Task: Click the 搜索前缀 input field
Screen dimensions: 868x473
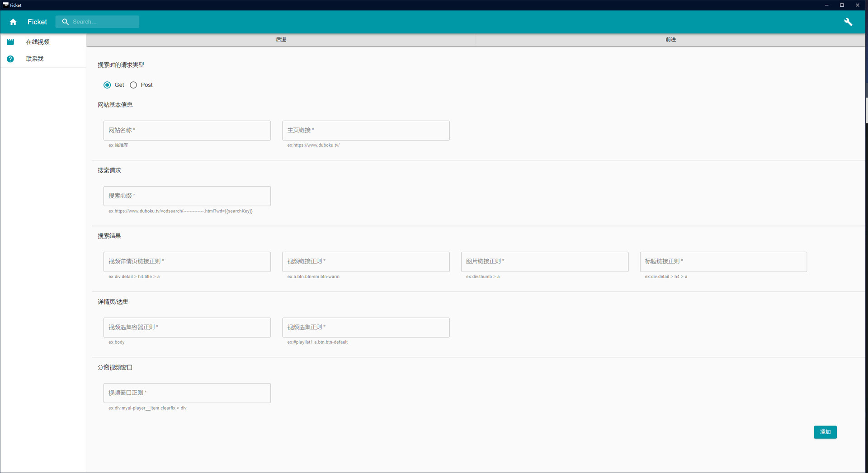Action: click(187, 196)
